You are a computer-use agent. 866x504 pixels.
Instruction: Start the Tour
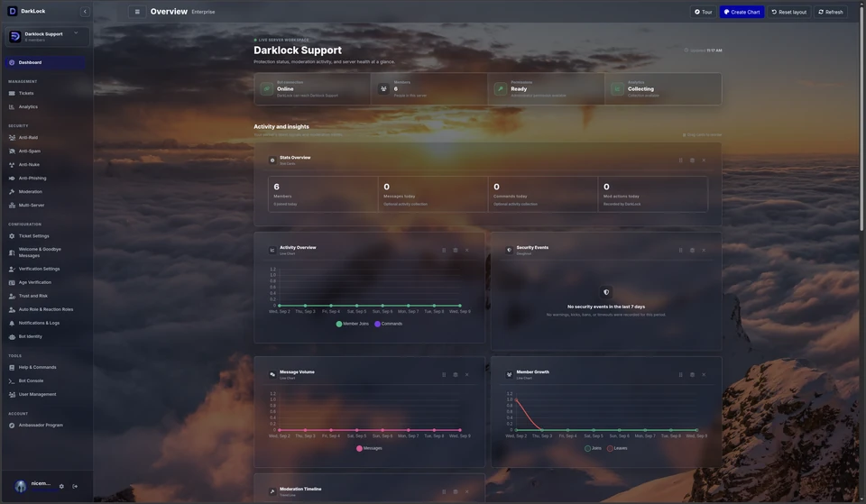pos(703,12)
